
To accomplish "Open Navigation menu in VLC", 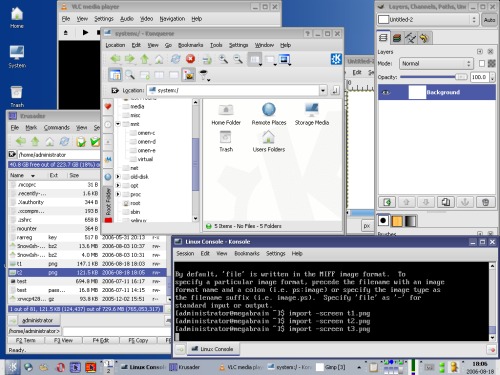I will (x=172, y=19).
